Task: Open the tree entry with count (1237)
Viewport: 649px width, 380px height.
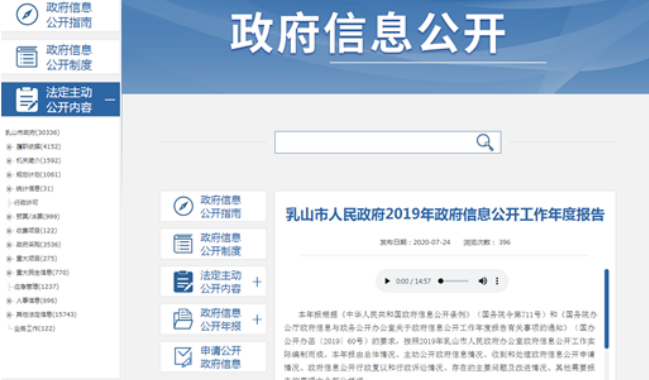Action: [x=36, y=286]
